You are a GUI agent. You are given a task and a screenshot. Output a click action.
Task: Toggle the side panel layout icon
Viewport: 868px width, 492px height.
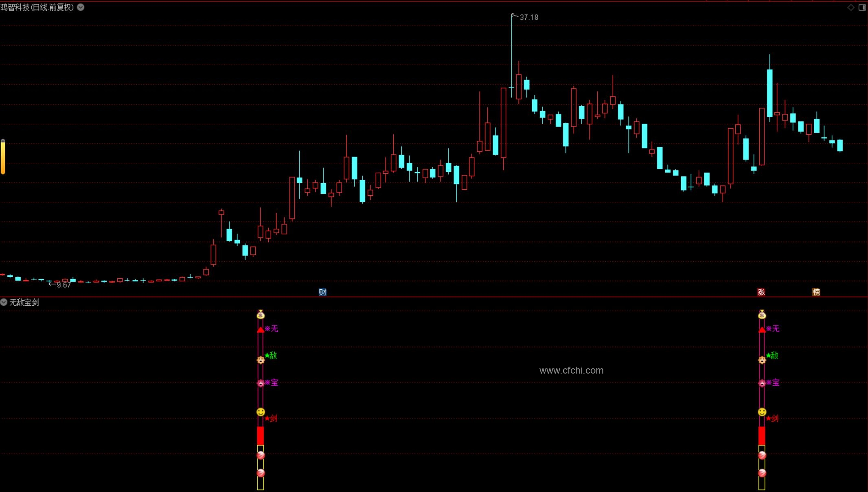862,7
